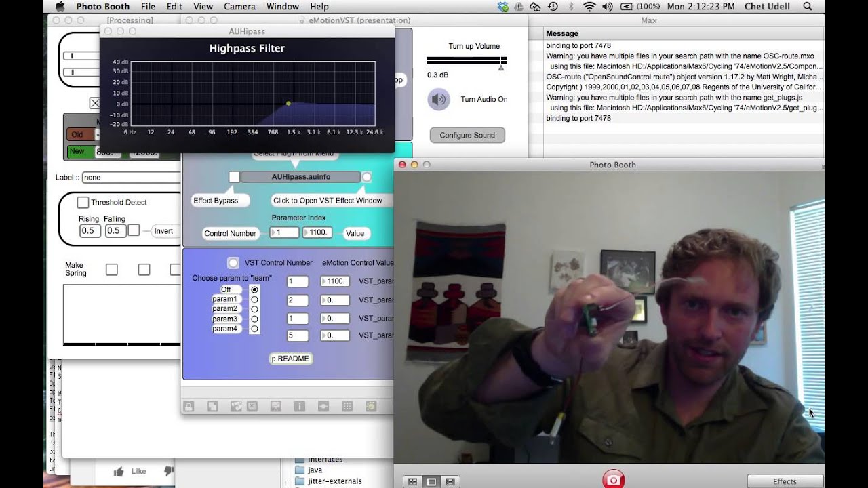Click the first VST control number field showing 1
This screenshot has width=868, height=488.
pyautogui.click(x=297, y=281)
